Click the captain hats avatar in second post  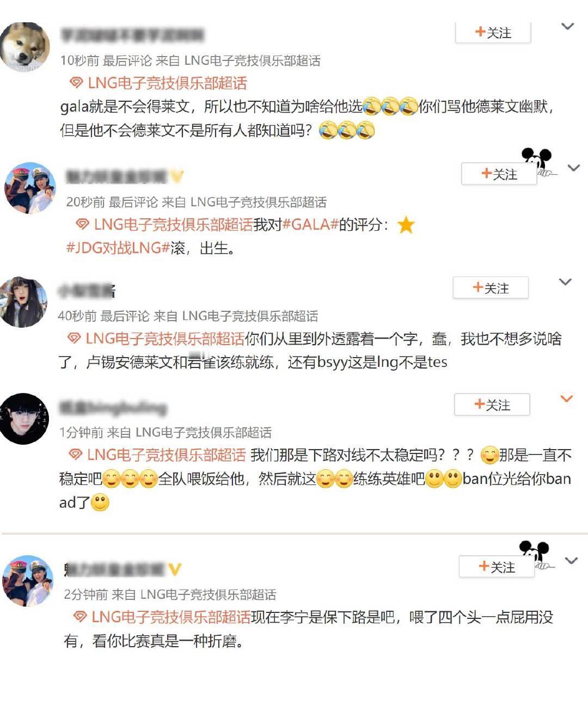30,188
